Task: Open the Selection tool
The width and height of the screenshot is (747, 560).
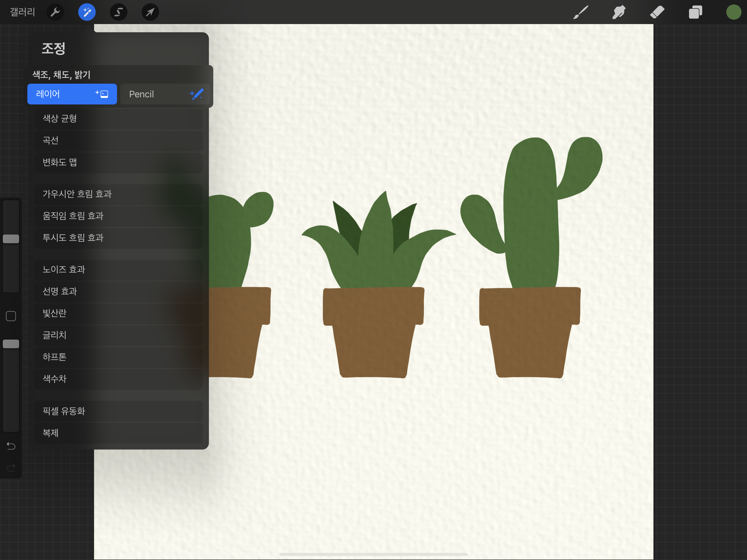Action: click(119, 12)
